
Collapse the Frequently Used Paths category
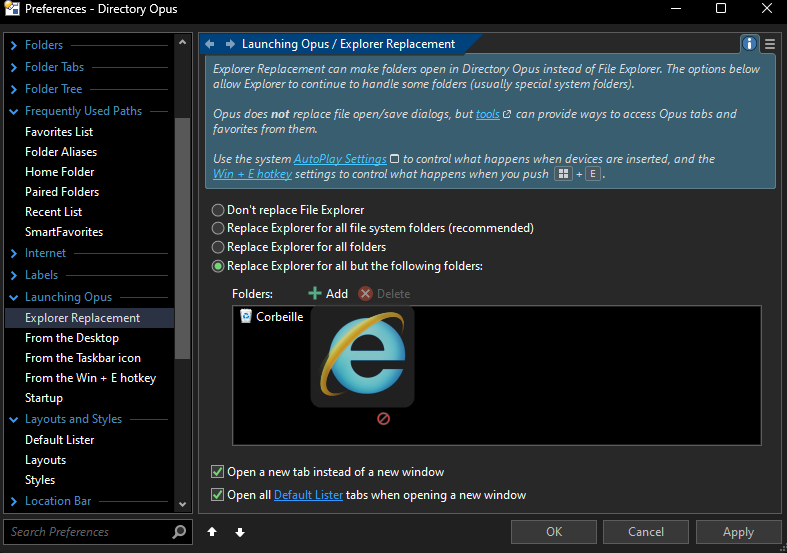tap(14, 111)
